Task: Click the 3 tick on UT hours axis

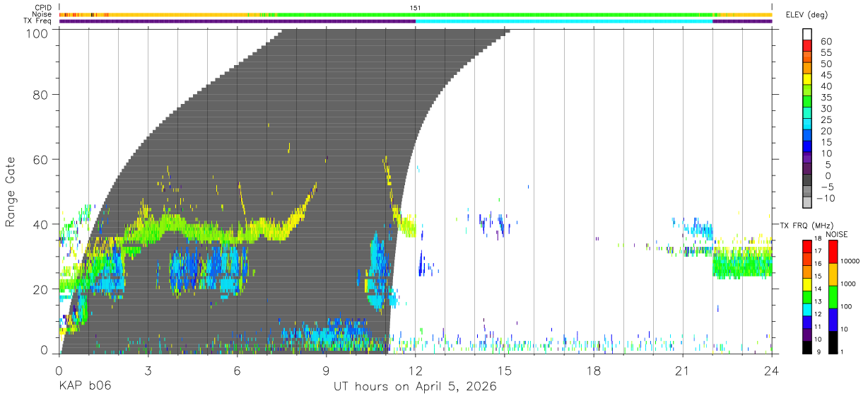Action: [x=148, y=370]
